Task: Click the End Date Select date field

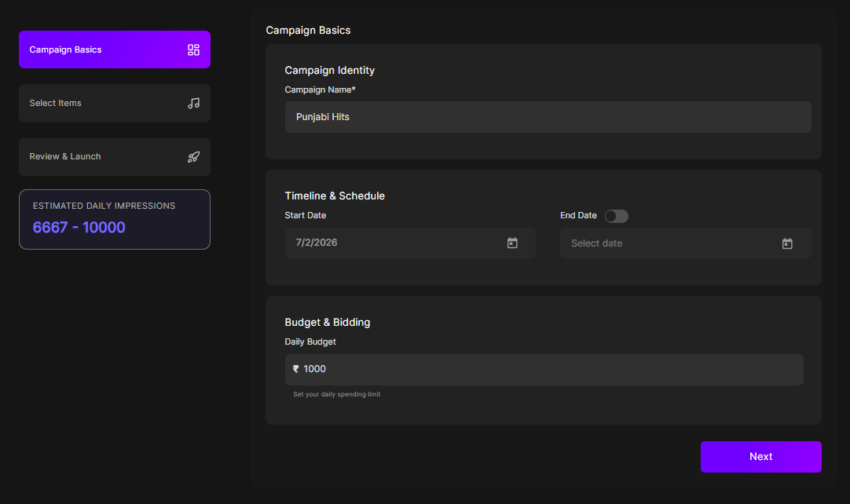Action: [685, 243]
